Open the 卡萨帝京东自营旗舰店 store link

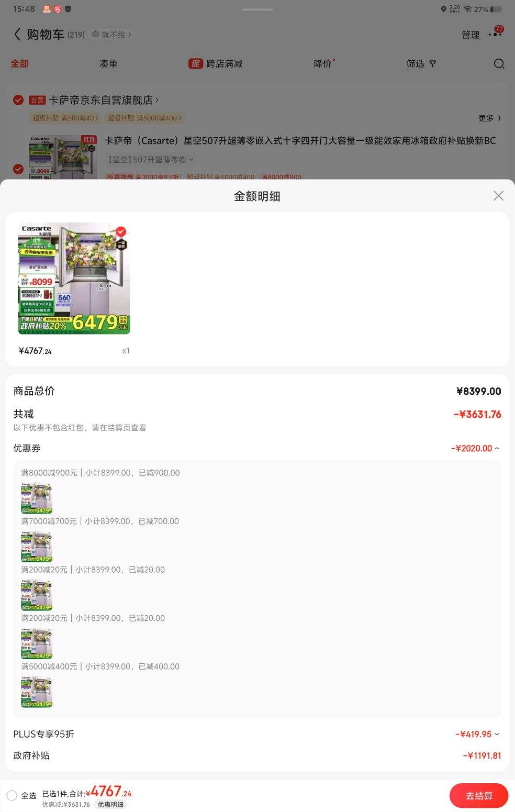104,100
